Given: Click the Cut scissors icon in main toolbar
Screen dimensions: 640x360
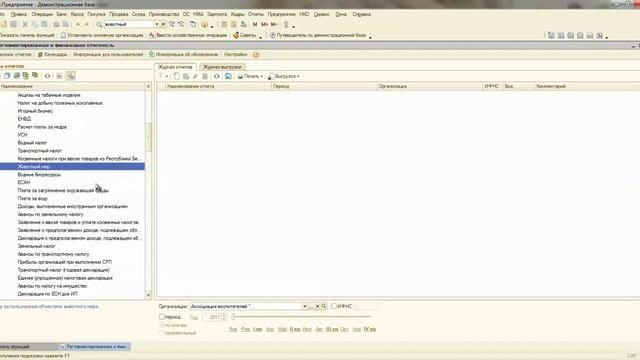Looking at the screenshot, I should [25, 24].
